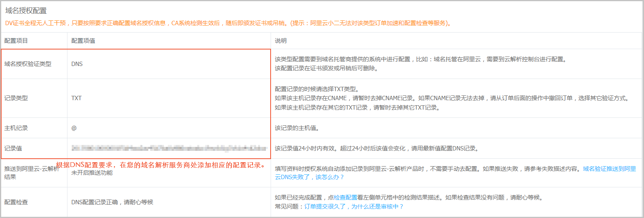The height and width of the screenshot is (218, 644).
Task: Click the 配置项目 column header
Action: coord(16,41)
